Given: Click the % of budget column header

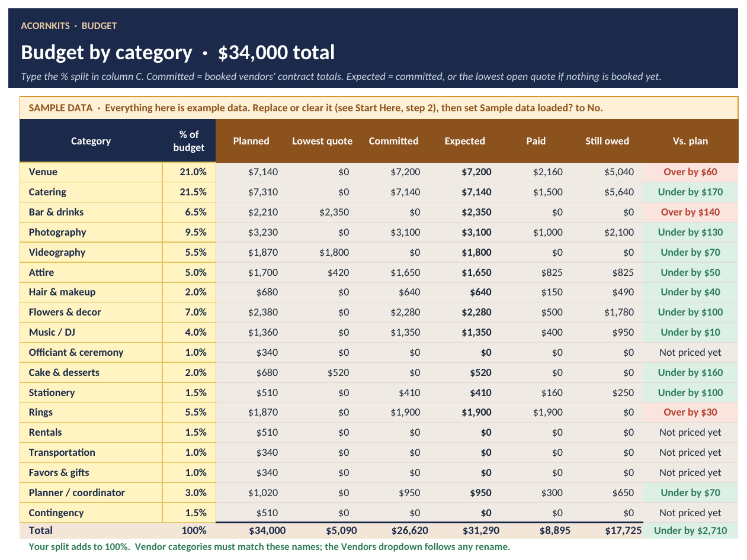Looking at the screenshot, I should pos(189,141).
